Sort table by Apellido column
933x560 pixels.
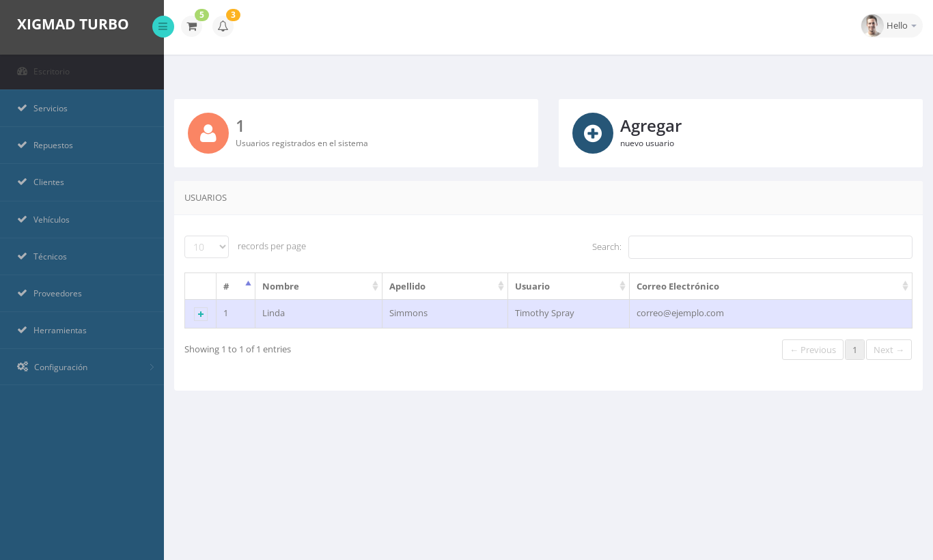click(x=445, y=286)
